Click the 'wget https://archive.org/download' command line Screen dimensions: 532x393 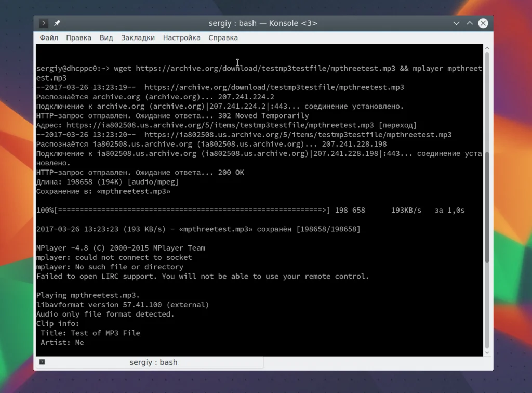259,73
